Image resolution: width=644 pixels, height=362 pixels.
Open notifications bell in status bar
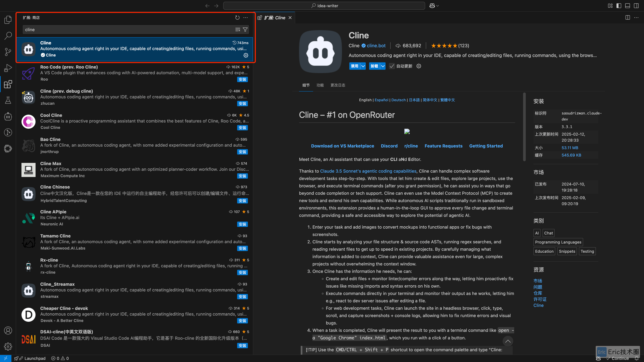coord(636,358)
